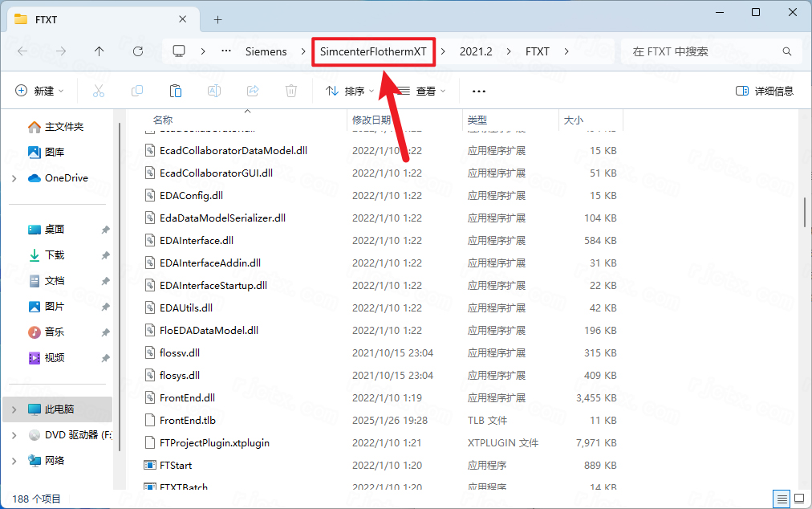Expand chevron after Siemens breadcrumb
This screenshot has height=509, width=812.
(304, 51)
